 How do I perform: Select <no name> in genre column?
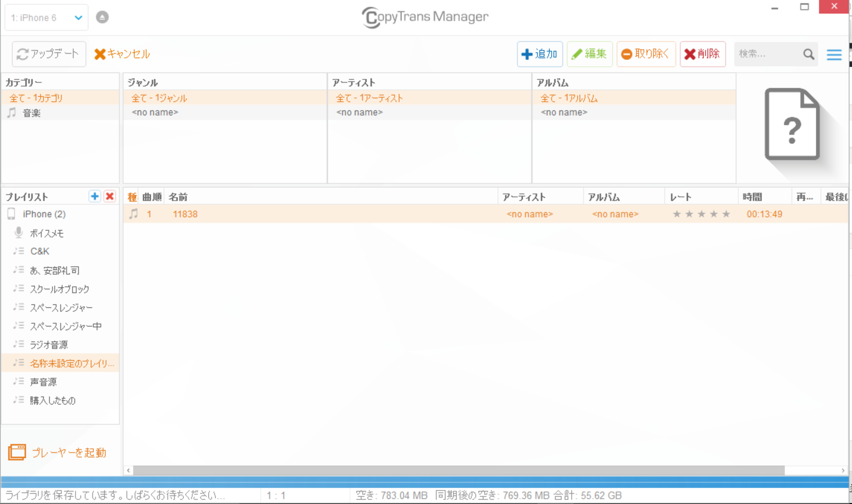pos(225,112)
